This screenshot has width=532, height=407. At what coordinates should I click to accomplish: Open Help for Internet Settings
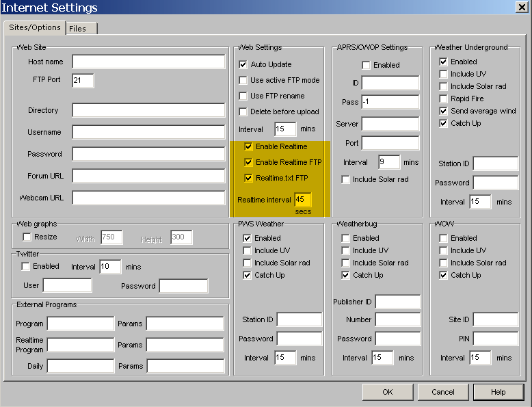(498, 392)
